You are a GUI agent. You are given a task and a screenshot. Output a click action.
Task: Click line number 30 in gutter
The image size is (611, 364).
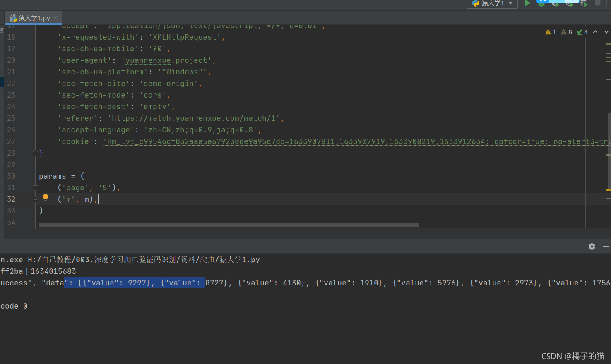click(x=11, y=176)
